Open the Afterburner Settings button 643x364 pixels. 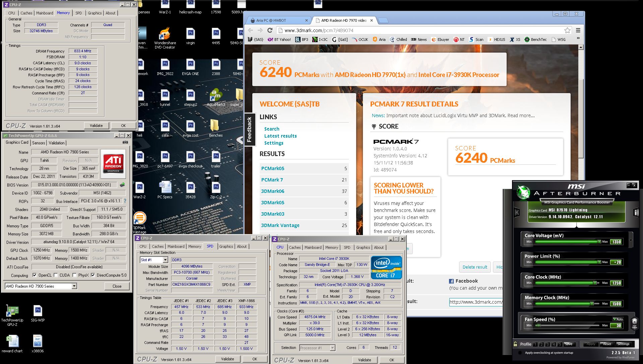pos(623,344)
